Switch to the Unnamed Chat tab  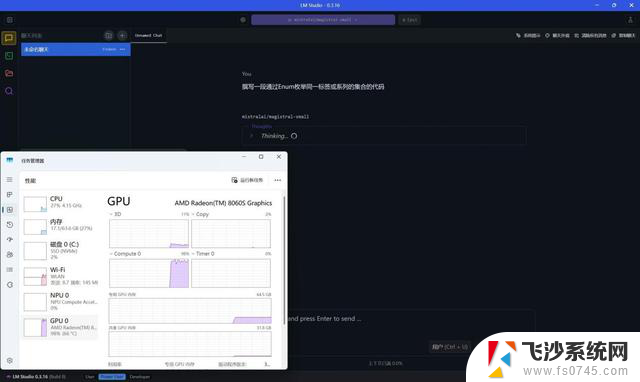point(149,36)
